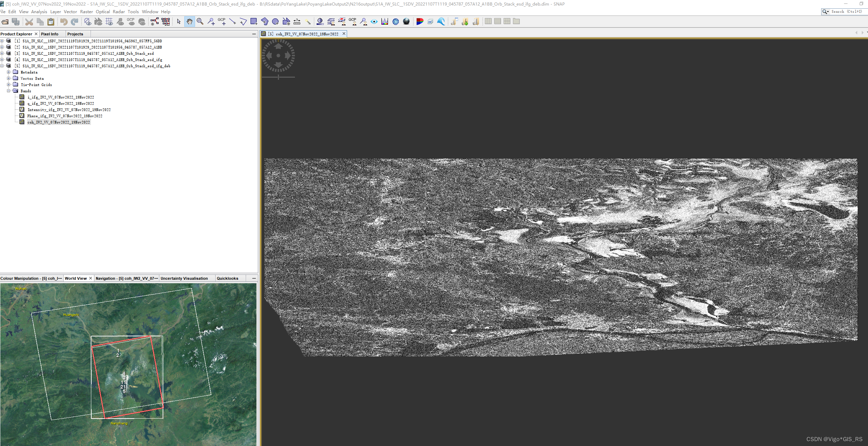The image size is (868, 446).
Task: Open the spectrum view chart icon
Action: tap(385, 22)
